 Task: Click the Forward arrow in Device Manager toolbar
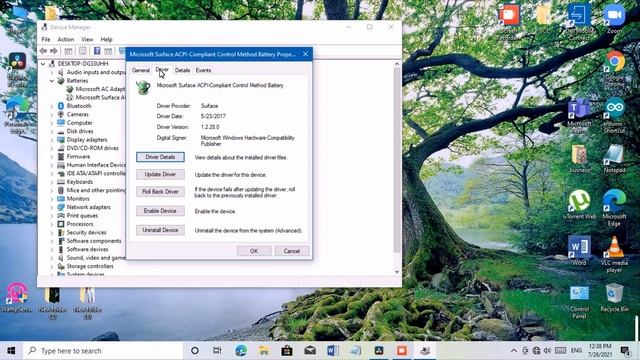(54, 51)
